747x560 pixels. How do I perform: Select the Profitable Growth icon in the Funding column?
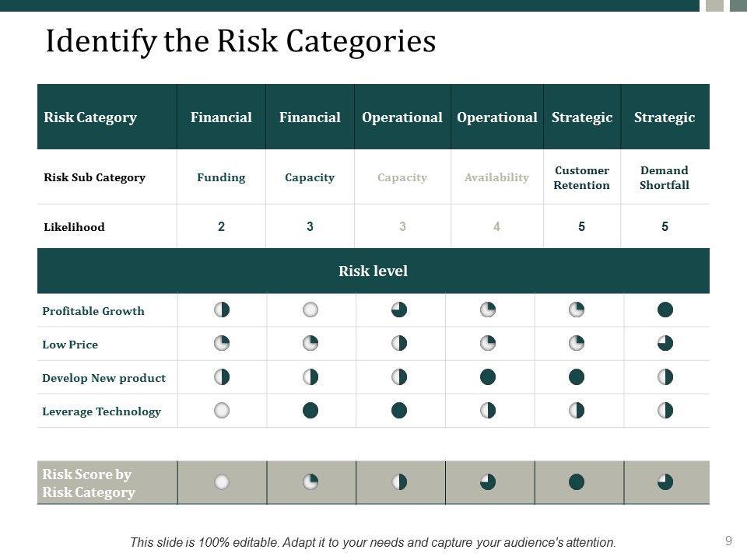pos(222,310)
